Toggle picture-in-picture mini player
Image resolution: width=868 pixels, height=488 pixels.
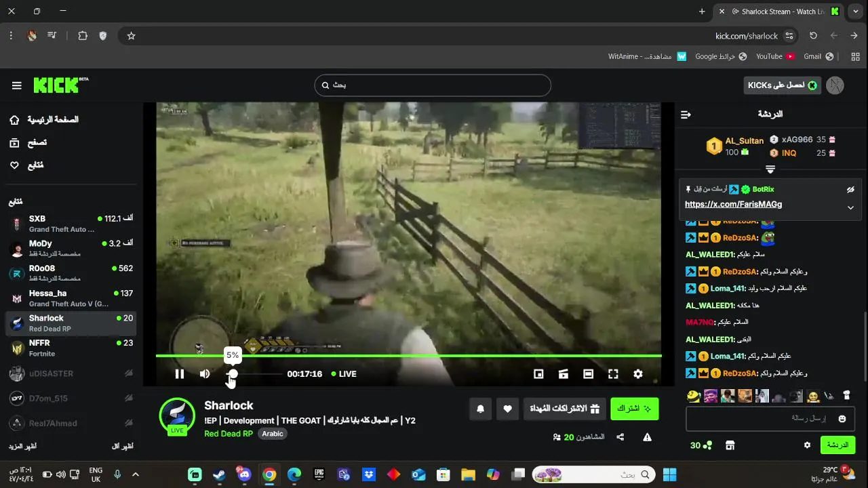(538, 373)
